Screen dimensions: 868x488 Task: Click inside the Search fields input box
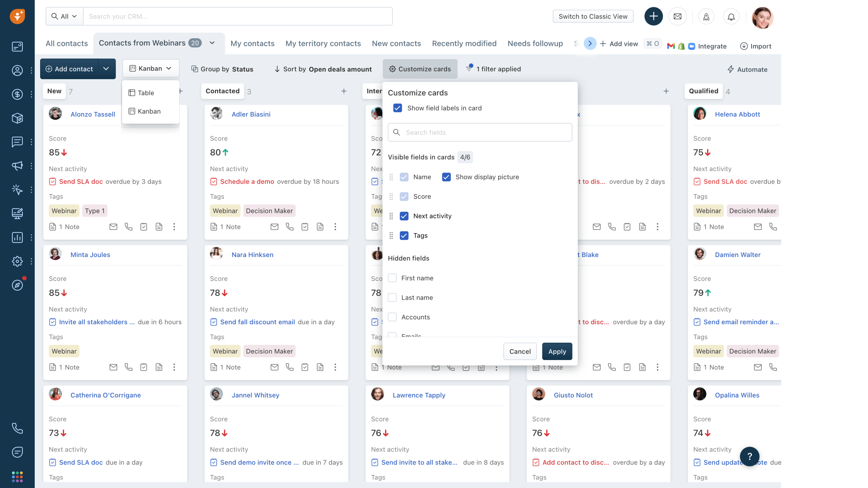pos(480,132)
